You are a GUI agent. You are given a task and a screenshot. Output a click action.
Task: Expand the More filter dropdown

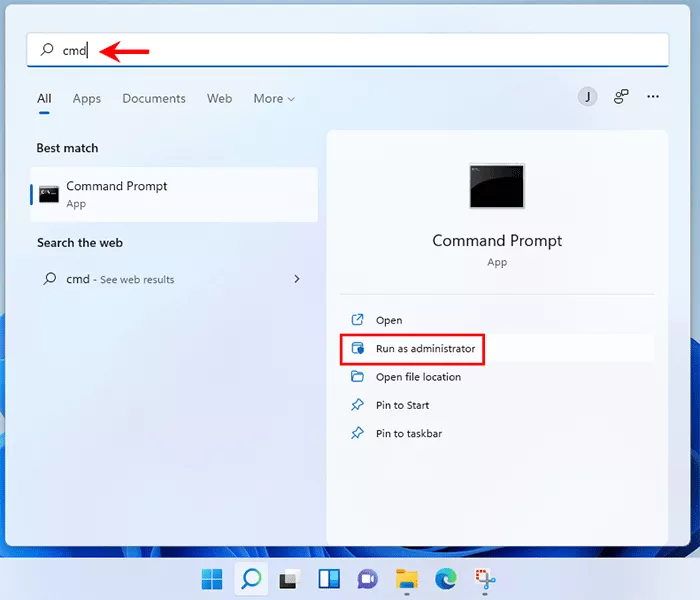[274, 99]
